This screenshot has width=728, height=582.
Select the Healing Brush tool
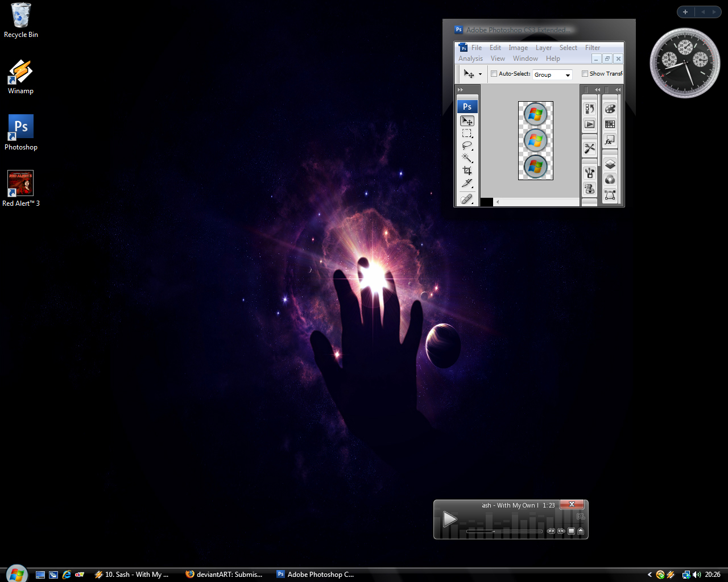(x=467, y=199)
